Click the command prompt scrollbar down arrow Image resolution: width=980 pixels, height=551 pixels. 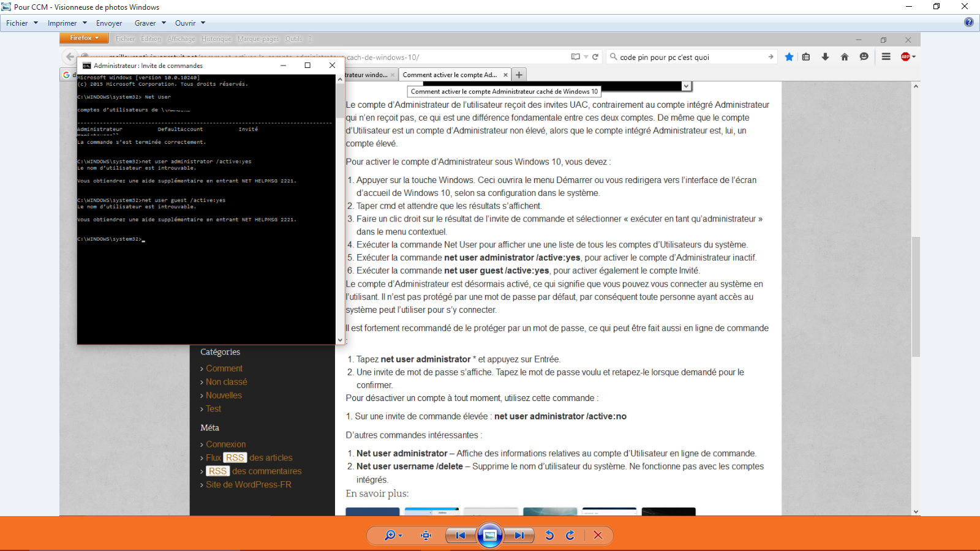pyautogui.click(x=340, y=340)
